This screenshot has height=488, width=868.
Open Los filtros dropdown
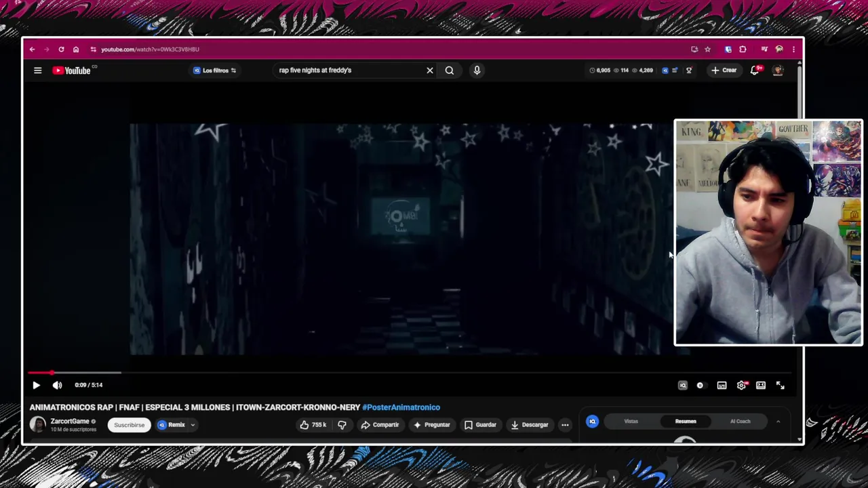(x=215, y=70)
